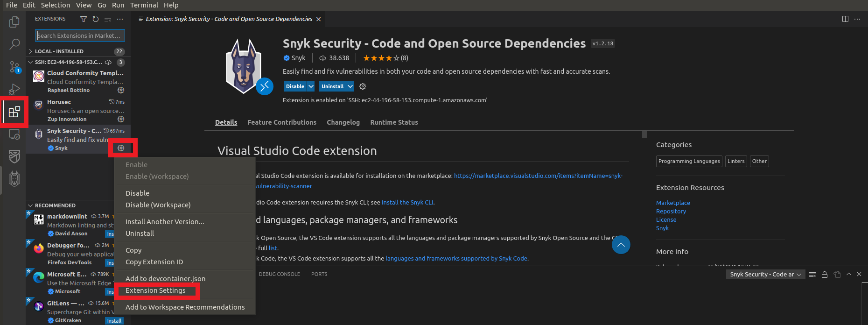Open manage gear for Cloud Conformity extension
Image resolution: width=868 pixels, height=325 pixels.
(121, 90)
